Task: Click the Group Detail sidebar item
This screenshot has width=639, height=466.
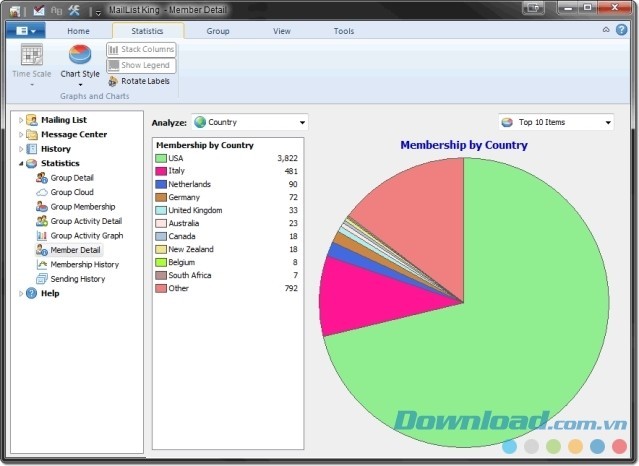Action: click(72, 177)
